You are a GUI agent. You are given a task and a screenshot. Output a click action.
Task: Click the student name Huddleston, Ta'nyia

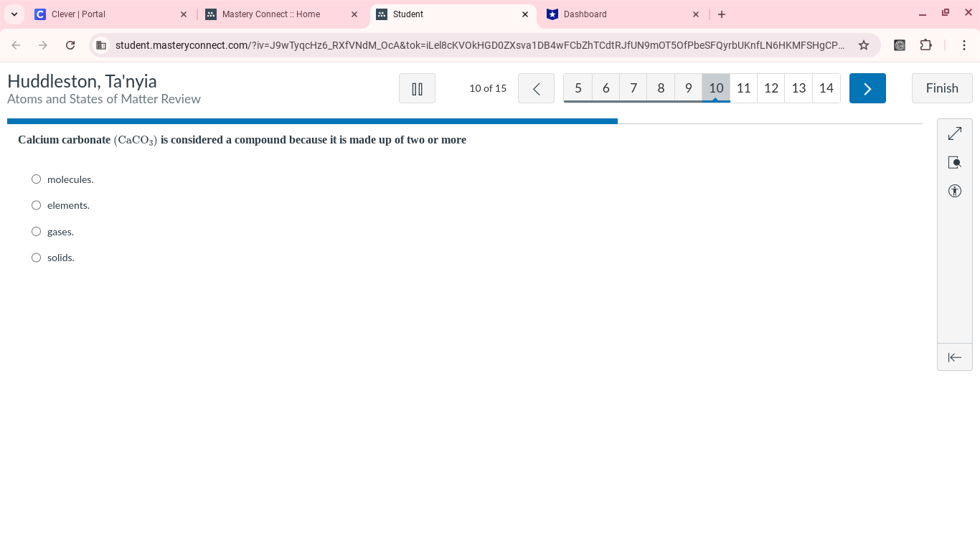[x=82, y=81]
